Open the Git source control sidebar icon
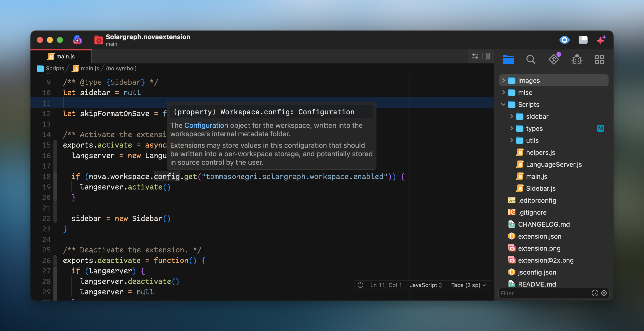644x331 pixels. point(554,59)
